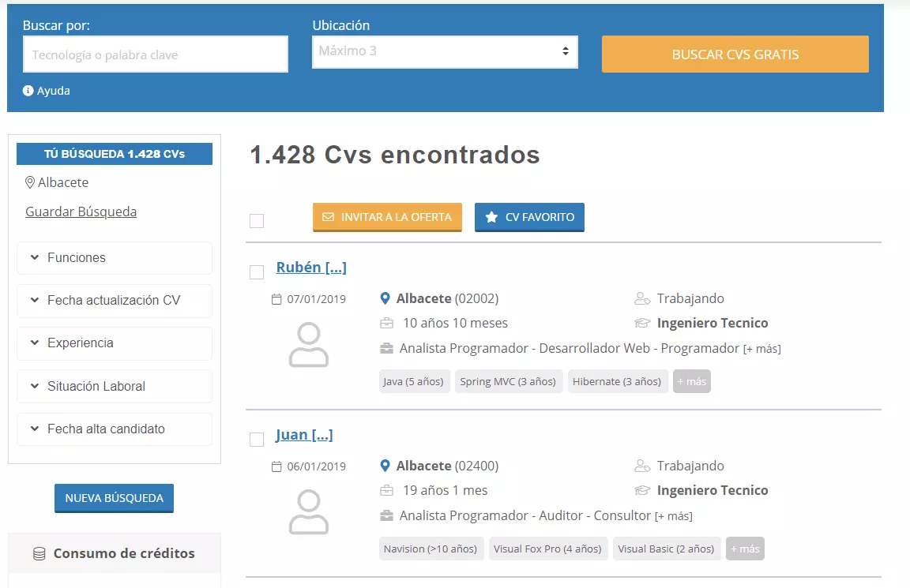Click the keyword search input field

click(155, 54)
